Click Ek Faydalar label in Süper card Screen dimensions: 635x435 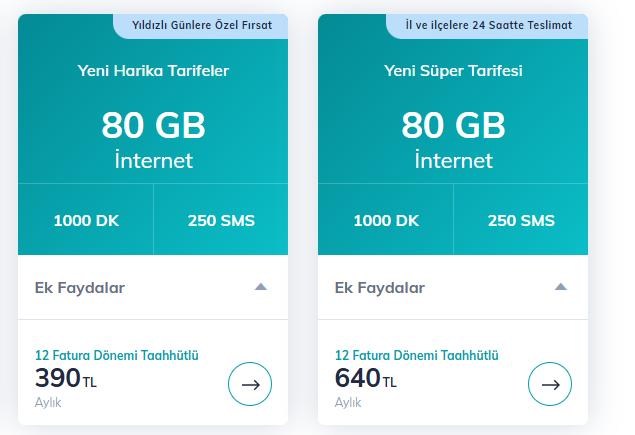point(380,288)
